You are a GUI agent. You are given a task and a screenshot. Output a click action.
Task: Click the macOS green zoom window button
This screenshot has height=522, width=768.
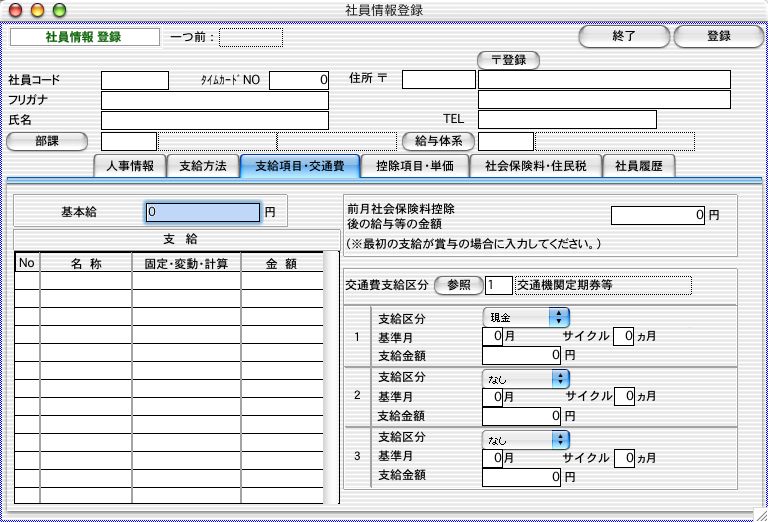coord(60,10)
